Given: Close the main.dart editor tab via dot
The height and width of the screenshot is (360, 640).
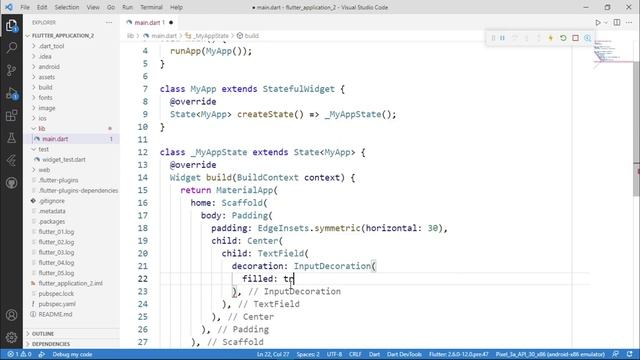Looking at the screenshot, I should click(x=171, y=22).
